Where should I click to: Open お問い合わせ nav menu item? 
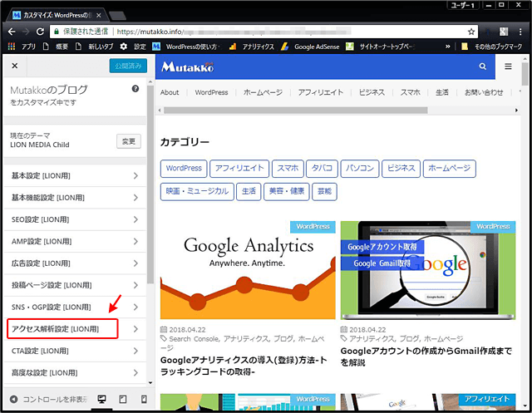tap(484, 92)
